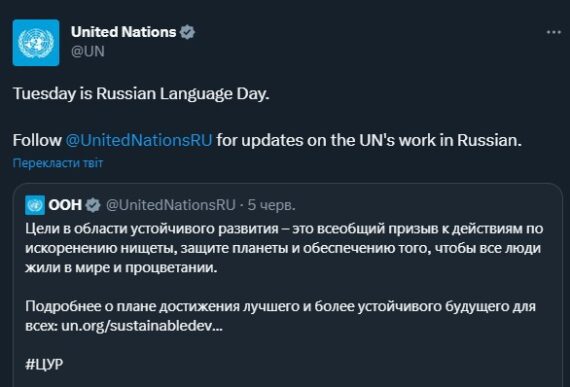Image resolution: width=570 pixels, height=387 pixels.
Task: Click the small ООН avatar in quoted tweet
Action: point(35,205)
